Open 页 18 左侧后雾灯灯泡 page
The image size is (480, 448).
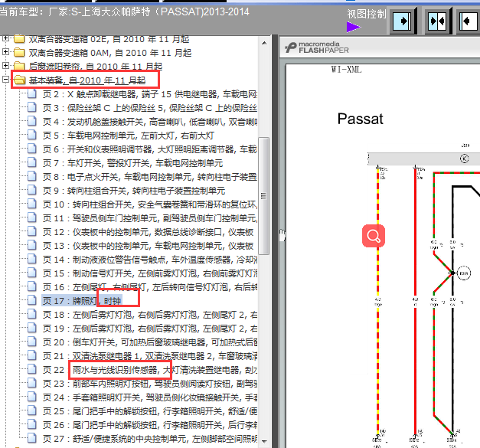click(150, 315)
